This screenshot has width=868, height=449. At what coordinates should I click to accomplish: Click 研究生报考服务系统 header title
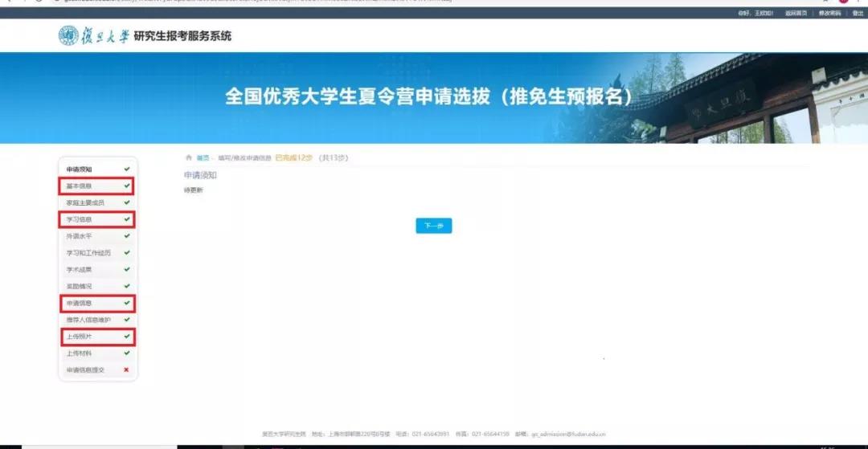(x=182, y=36)
